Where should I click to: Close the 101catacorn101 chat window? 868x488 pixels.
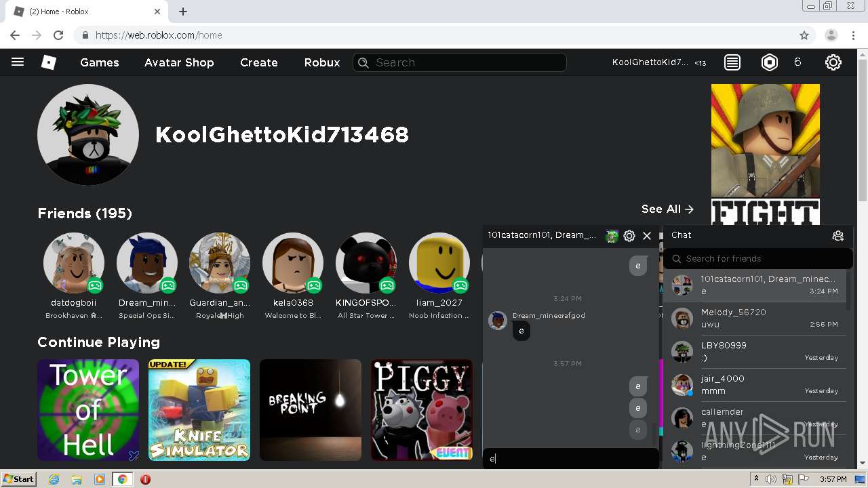point(647,235)
